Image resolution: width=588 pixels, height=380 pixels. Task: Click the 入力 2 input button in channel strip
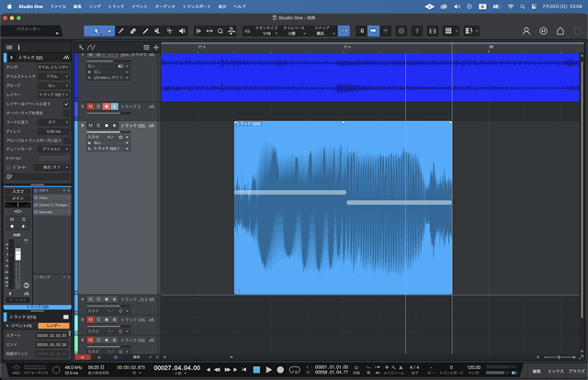pyautogui.click(x=17, y=191)
